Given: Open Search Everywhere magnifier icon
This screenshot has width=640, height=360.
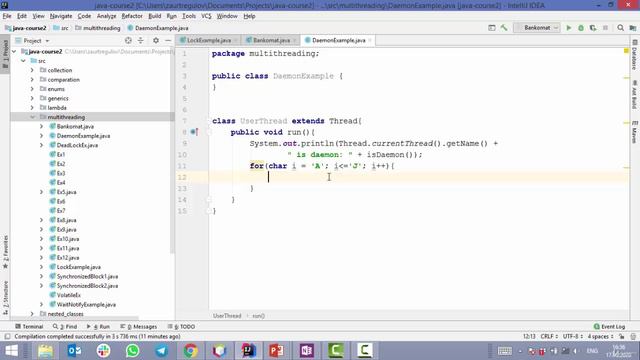Looking at the screenshot, I should [x=620, y=28].
